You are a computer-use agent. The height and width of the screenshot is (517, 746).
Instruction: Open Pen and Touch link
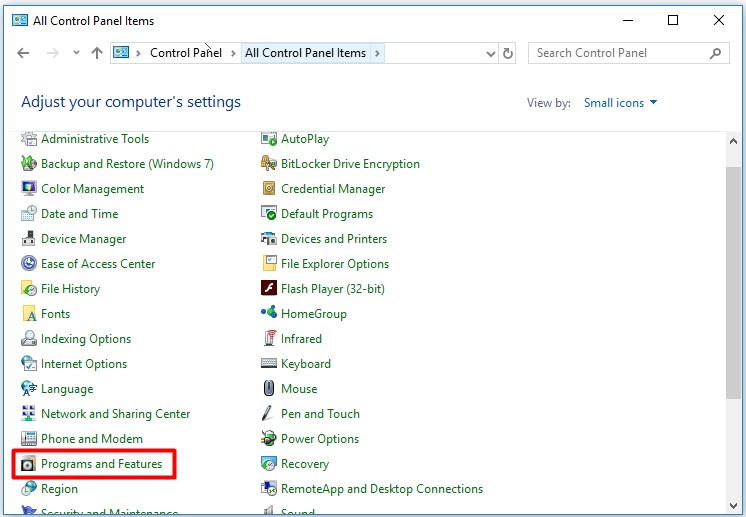tap(320, 414)
